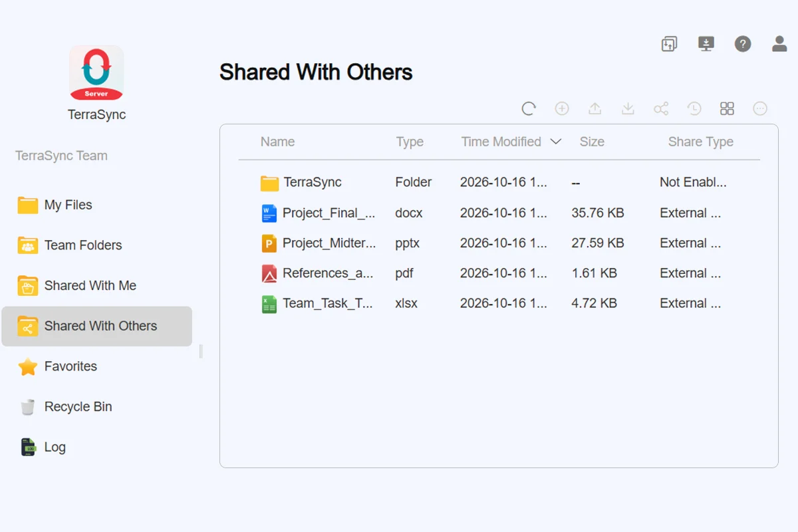
Task: Click the PDF file icon
Action: click(269, 273)
